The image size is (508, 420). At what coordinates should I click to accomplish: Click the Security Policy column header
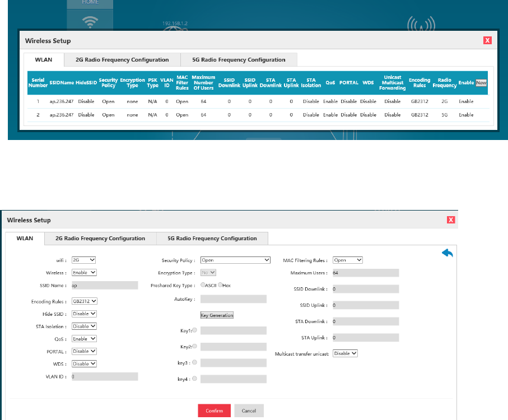(108, 82)
